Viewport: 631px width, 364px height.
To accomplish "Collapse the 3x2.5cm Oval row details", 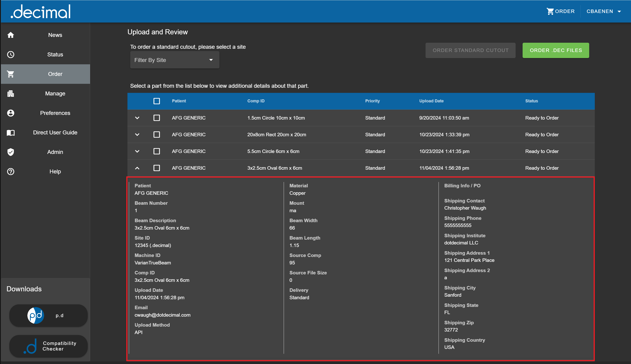I will [x=137, y=168].
